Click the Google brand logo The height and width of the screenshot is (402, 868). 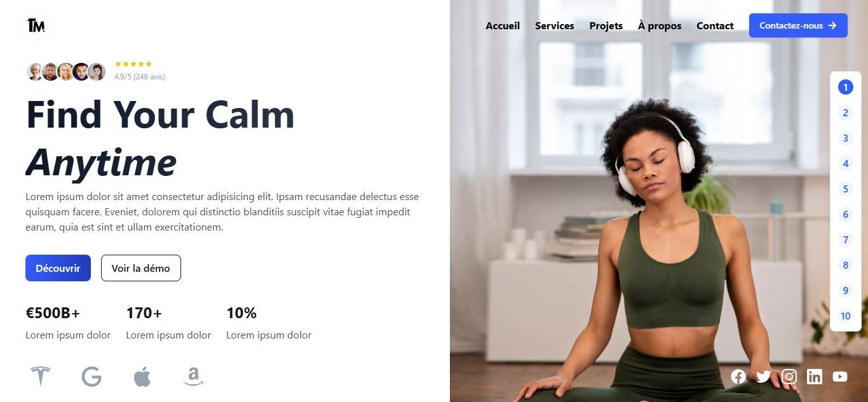[x=92, y=377]
